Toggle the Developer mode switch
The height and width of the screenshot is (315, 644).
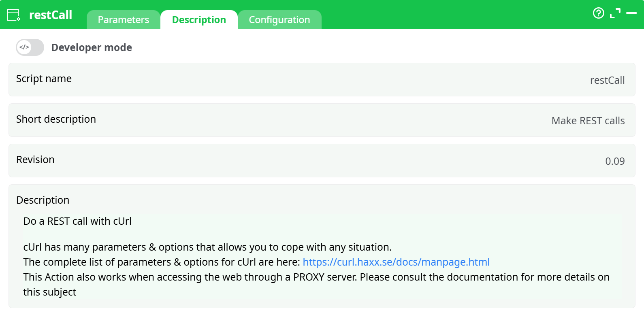[30, 47]
